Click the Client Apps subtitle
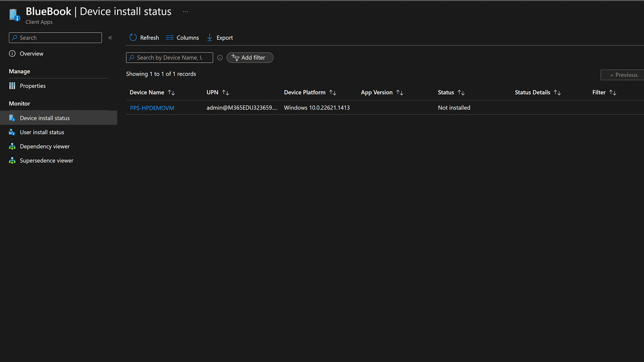The height and width of the screenshot is (362, 644). pos(39,22)
